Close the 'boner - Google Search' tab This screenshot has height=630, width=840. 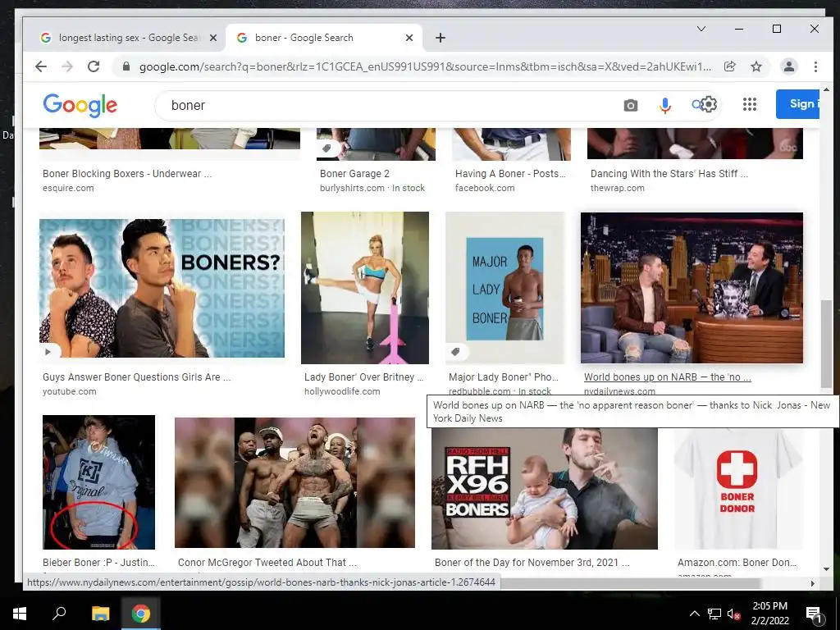[409, 38]
